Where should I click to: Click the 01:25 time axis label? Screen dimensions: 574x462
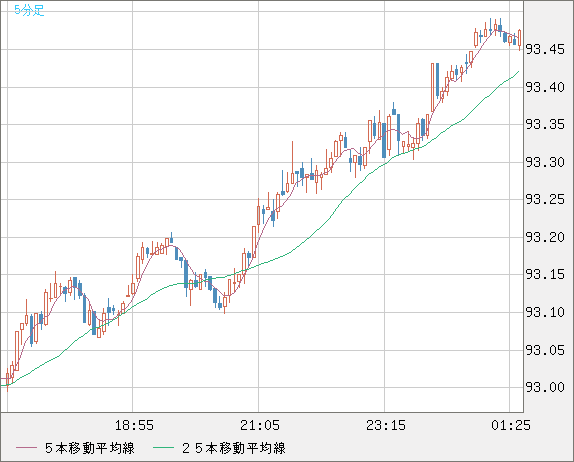click(x=511, y=425)
